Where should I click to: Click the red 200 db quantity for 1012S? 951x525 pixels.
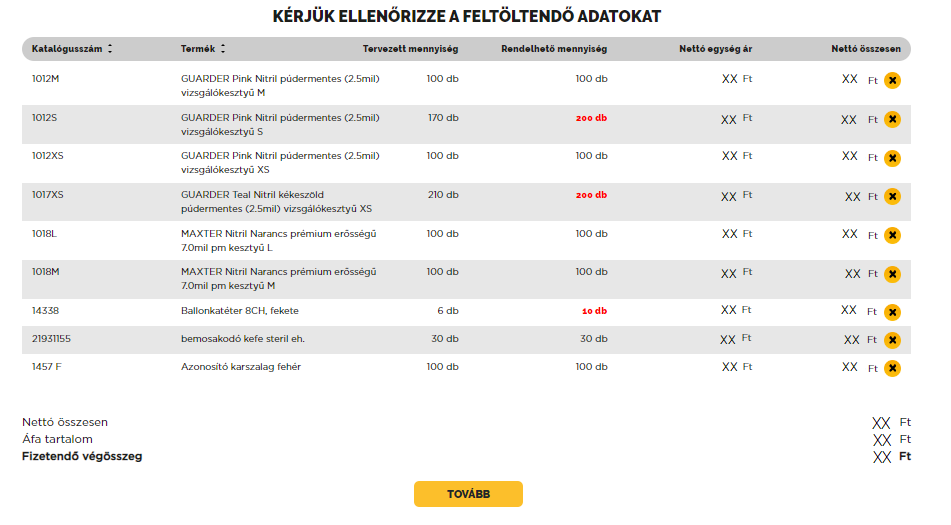(591, 118)
